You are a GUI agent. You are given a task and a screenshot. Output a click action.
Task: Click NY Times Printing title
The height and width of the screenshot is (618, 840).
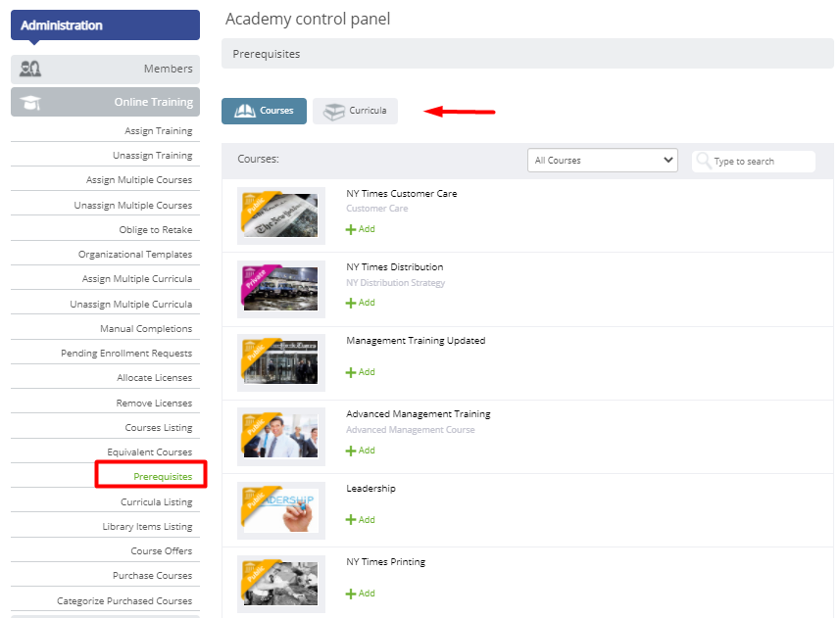click(386, 562)
